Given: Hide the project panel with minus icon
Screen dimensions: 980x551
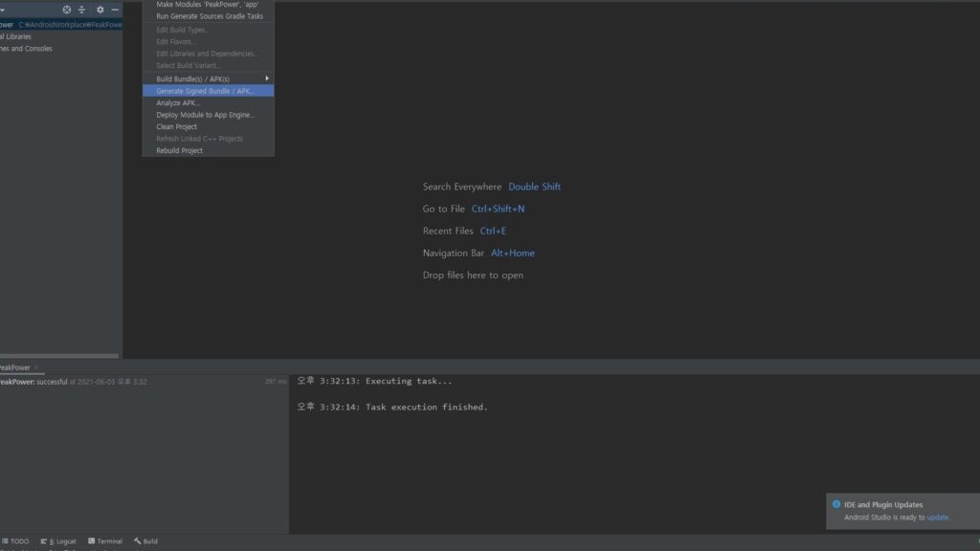Looking at the screenshot, I should pyautogui.click(x=115, y=10).
